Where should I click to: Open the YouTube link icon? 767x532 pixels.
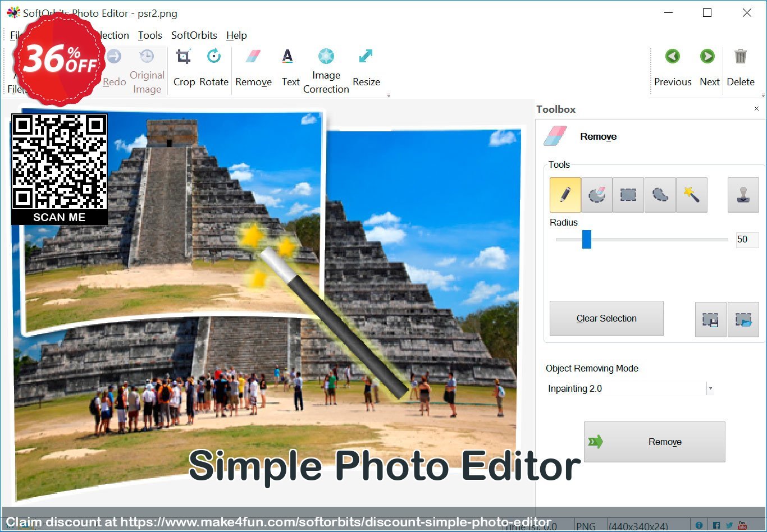click(x=742, y=526)
